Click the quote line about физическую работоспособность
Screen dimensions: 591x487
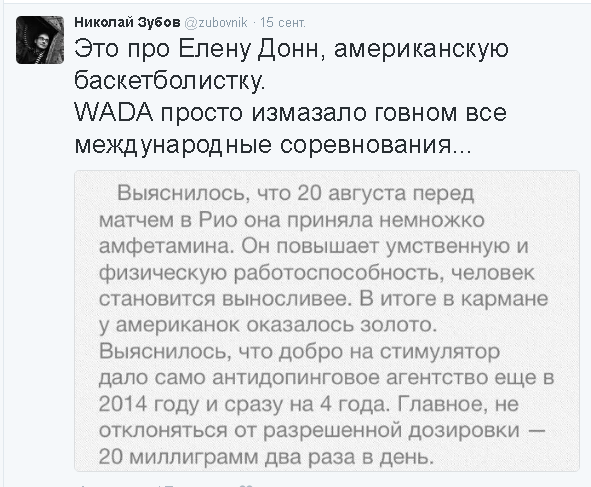(x=317, y=273)
